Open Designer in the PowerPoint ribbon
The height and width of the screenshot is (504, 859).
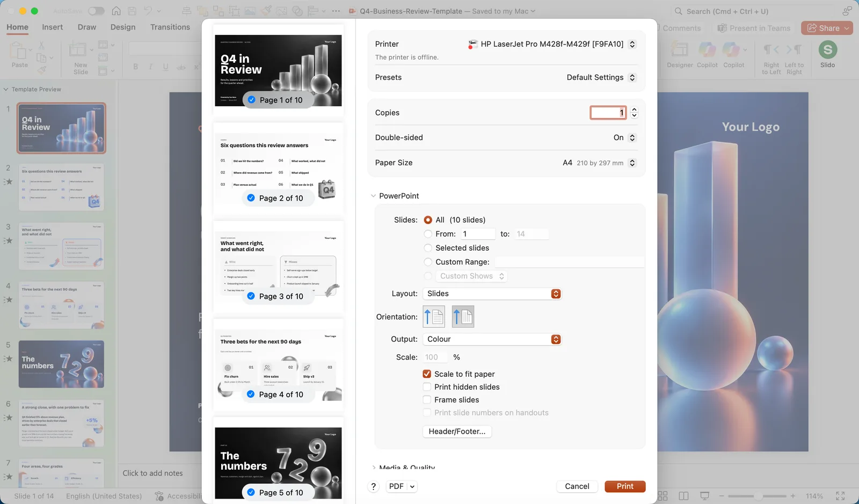[680, 55]
